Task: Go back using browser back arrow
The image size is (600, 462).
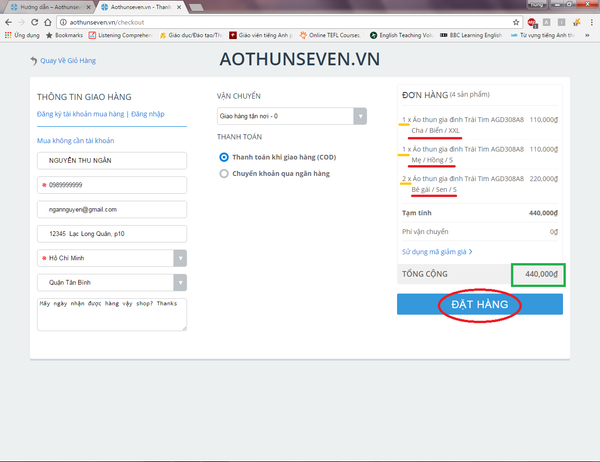Action: [8, 22]
